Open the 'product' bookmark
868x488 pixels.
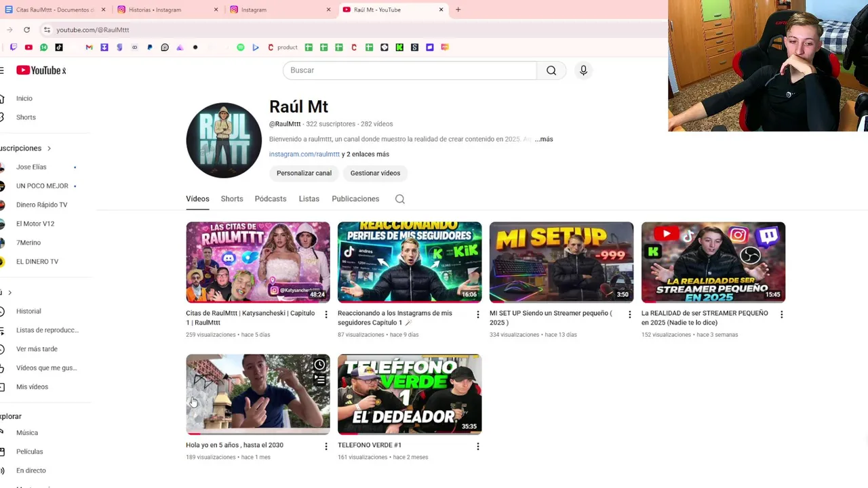click(283, 47)
